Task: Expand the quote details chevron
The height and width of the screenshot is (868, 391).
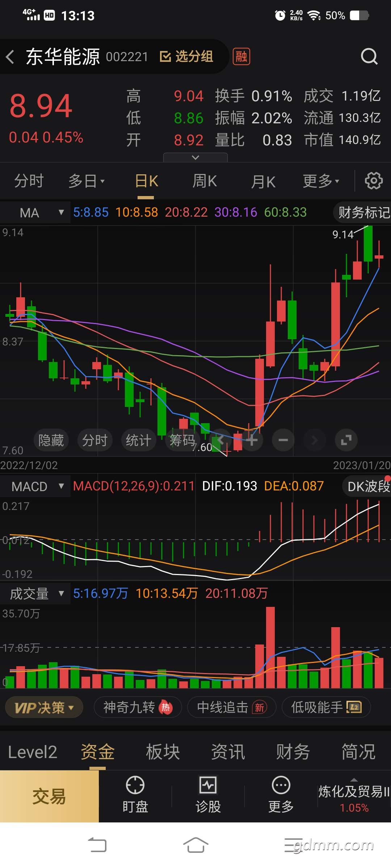Action: 195,157
